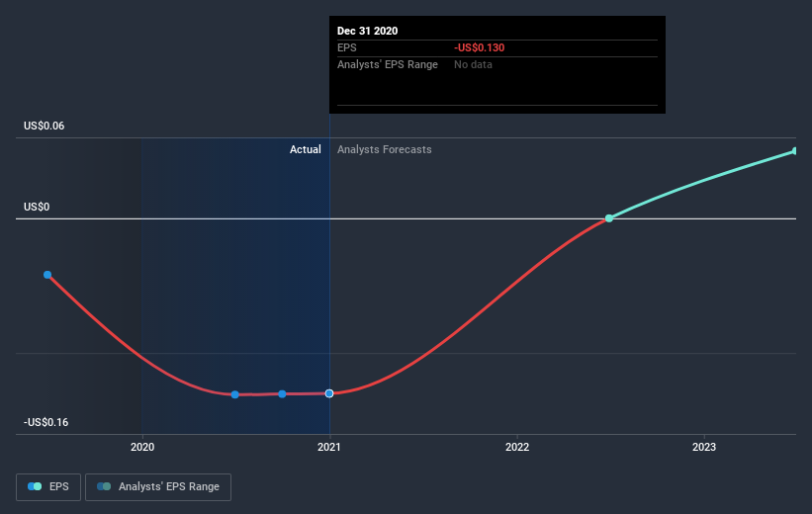Select the mid-2022 forecast point at US$0
Screen dimensions: 812x514
[609, 218]
